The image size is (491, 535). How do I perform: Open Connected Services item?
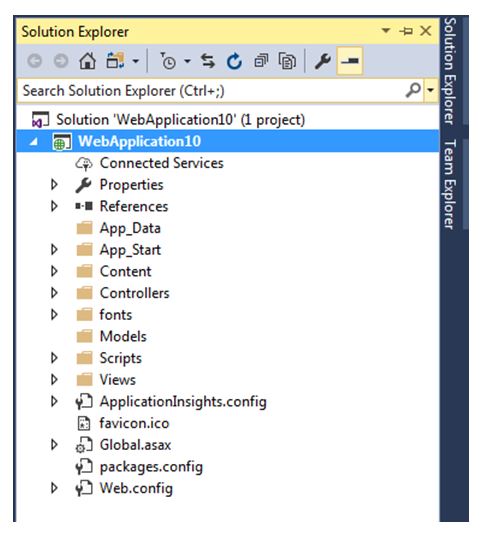[x=161, y=163]
